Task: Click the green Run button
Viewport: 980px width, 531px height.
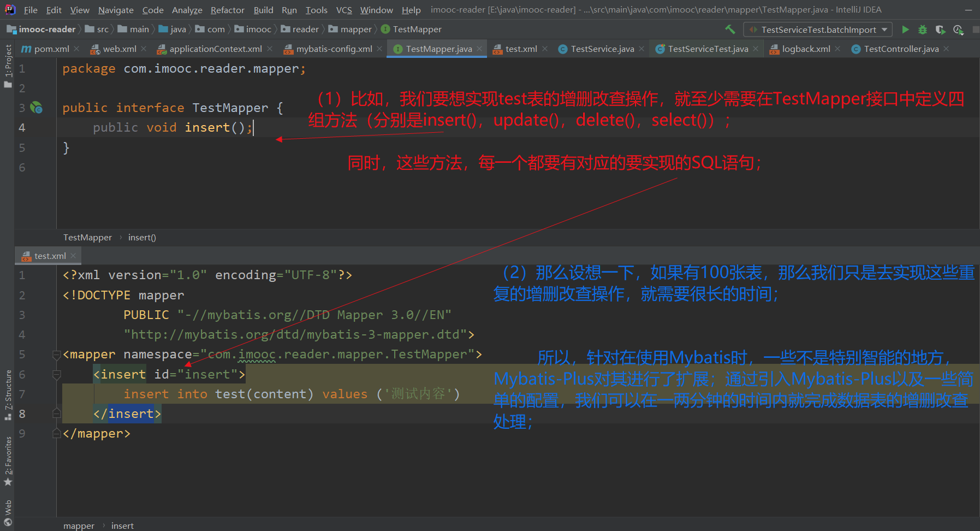Action: [x=905, y=29]
